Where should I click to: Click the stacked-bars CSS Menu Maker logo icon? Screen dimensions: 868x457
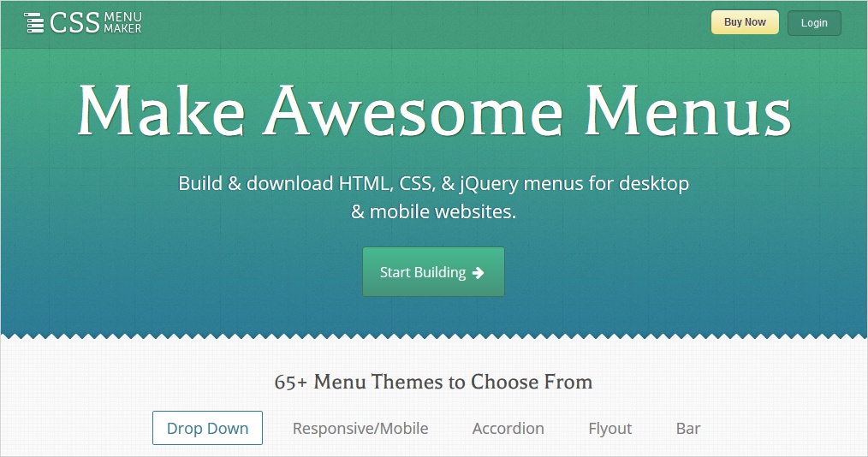click(x=34, y=23)
